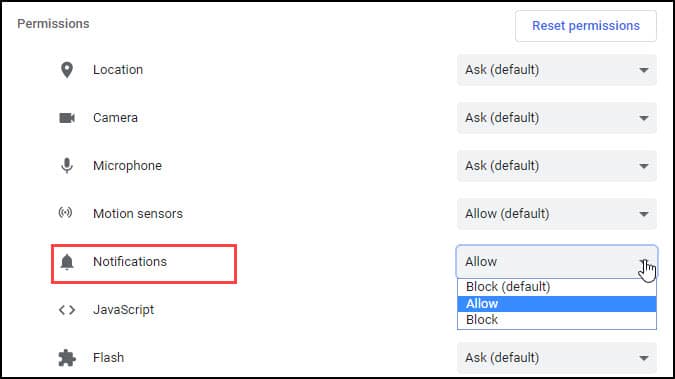The image size is (675, 379).
Task: Collapse the Notifications dropdown arrow
Action: (x=644, y=262)
